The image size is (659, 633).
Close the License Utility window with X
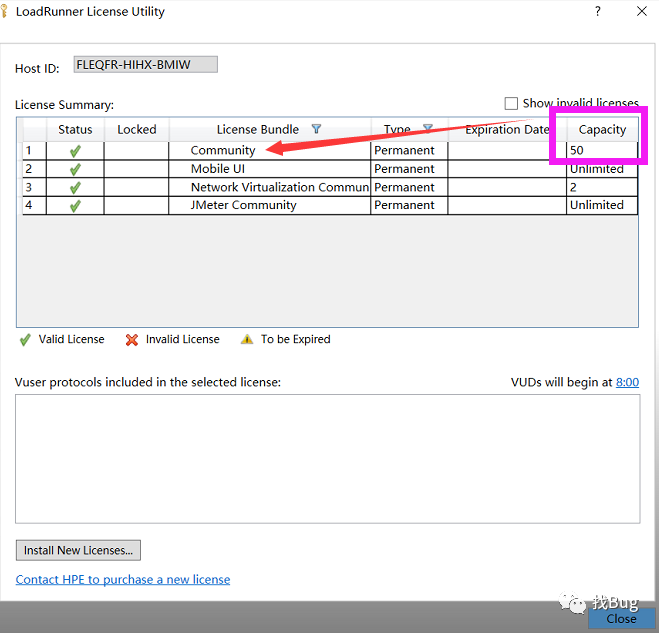coord(642,11)
